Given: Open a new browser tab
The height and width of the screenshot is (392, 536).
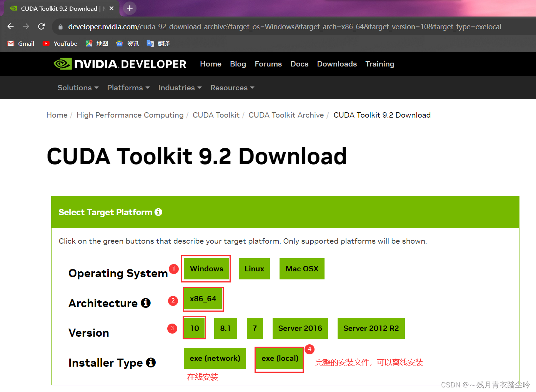Looking at the screenshot, I should pos(130,8).
